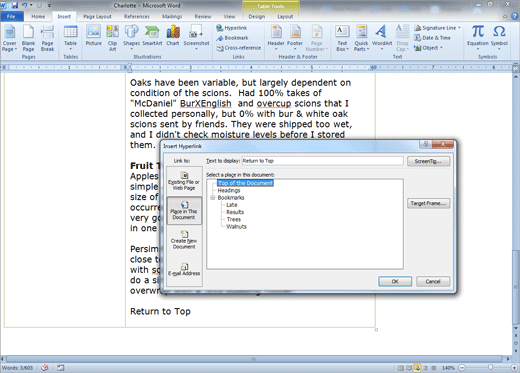520x373 pixels.
Task: Click the Drop Cap button
Action: (402, 38)
